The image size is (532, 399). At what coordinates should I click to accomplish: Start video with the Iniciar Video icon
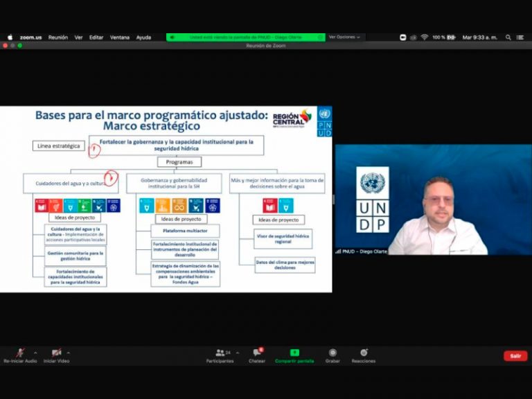(56, 353)
